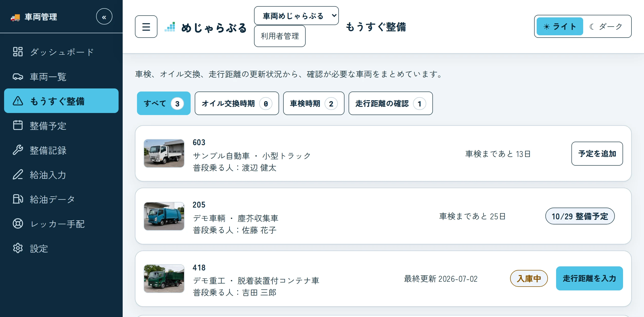This screenshot has height=317, width=644.
Task: Select the 車検時期 filter tab
Action: coord(314,103)
